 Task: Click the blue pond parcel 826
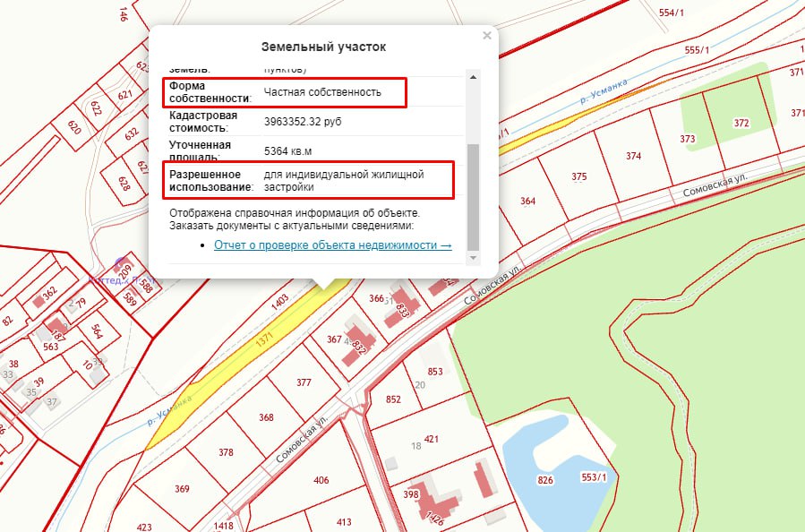pos(544,481)
